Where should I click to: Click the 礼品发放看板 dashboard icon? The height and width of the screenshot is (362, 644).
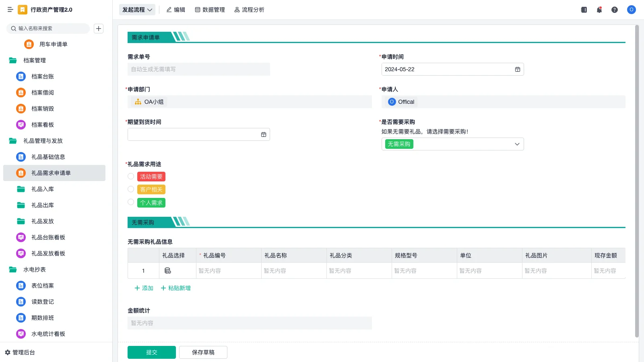click(21, 253)
